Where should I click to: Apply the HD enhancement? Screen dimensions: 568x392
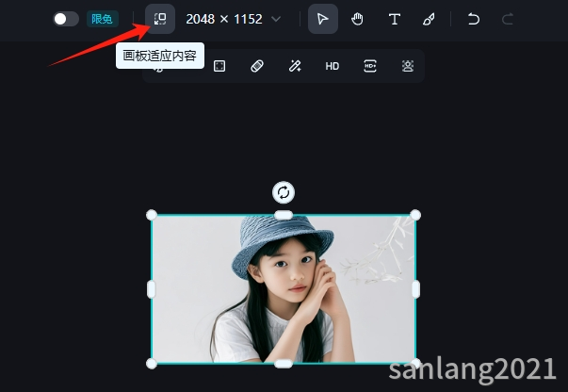coord(333,66)
